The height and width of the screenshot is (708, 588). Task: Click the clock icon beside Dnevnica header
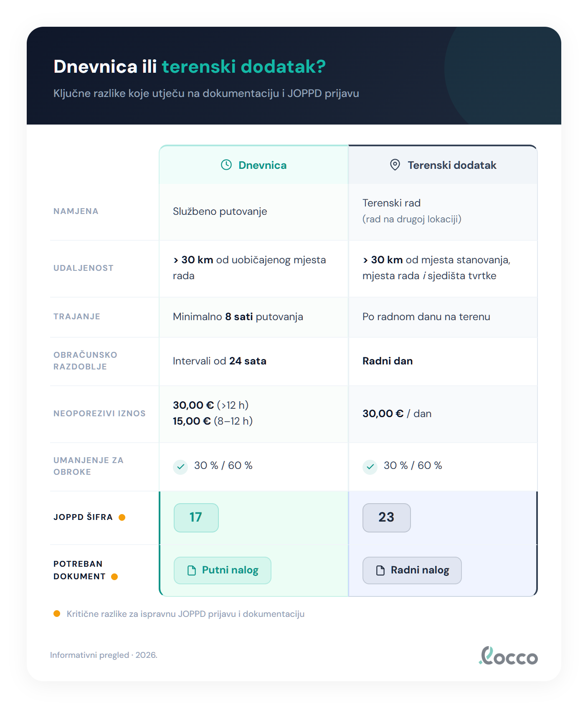[x=226, y=165]
